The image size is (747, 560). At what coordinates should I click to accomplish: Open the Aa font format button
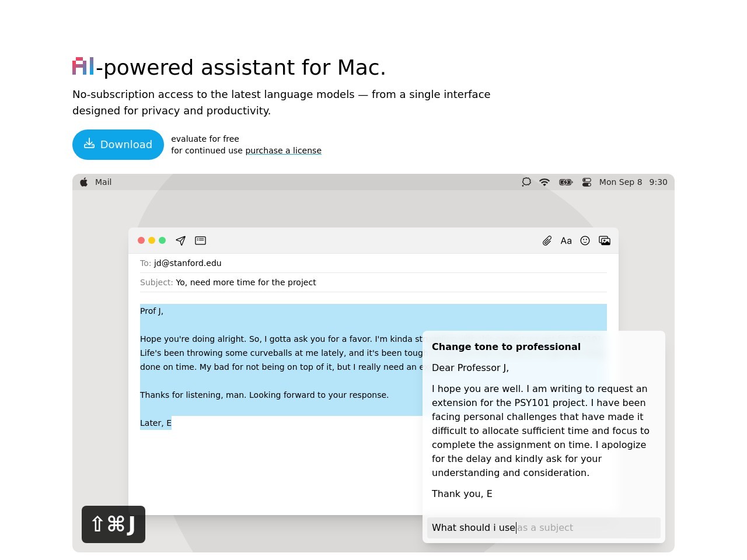click(566, 241)
